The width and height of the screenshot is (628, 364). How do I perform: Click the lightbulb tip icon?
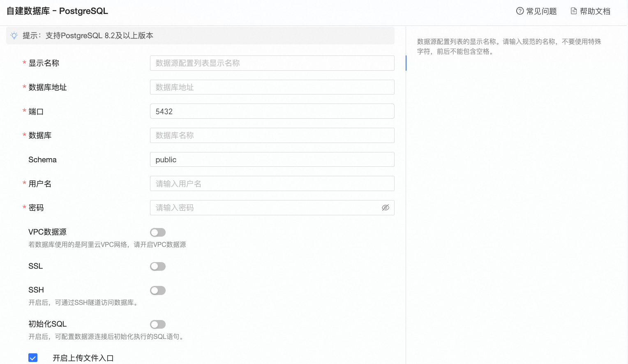14,36
